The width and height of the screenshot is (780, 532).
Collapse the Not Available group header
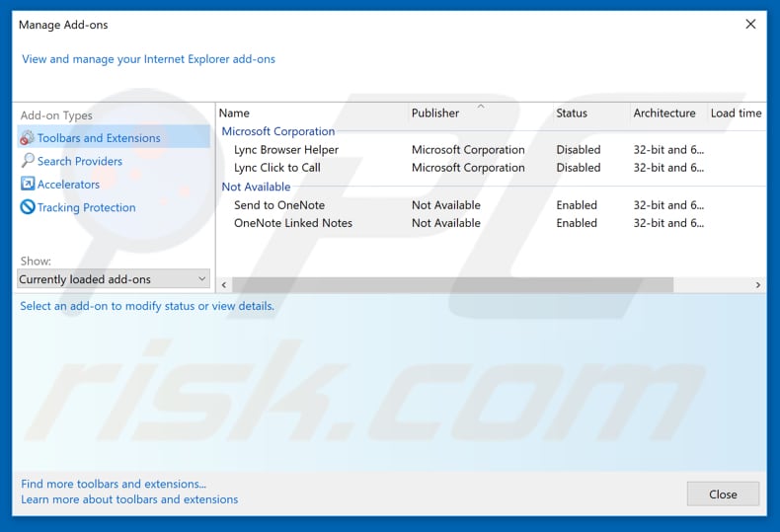point(256,187)
